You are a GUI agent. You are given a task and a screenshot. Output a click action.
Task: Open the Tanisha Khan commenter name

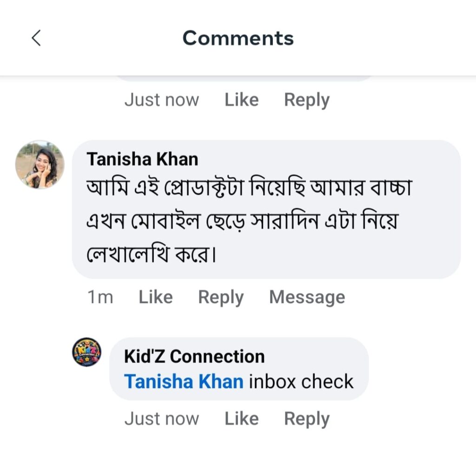point(142,159)
